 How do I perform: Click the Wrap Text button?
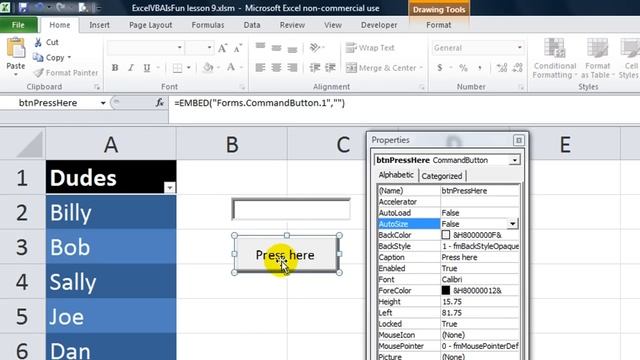point(370,48)
